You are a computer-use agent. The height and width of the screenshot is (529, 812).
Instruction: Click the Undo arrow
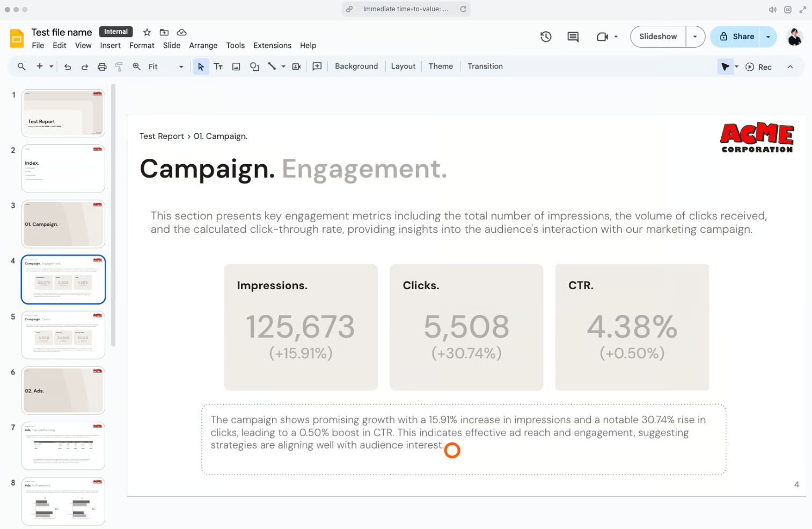click(68, 67)
